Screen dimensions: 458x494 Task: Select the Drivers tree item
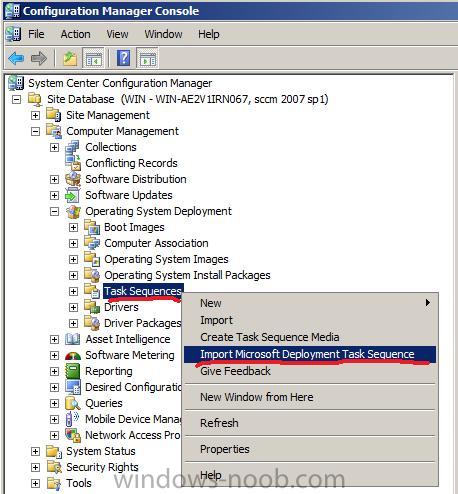point(121,307)
